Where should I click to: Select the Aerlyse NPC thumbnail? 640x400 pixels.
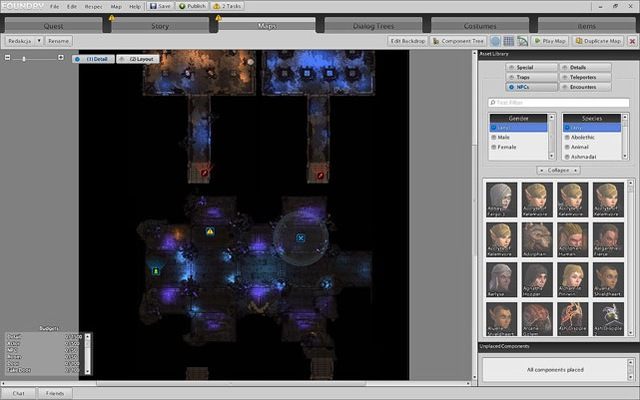pos(501,279)
